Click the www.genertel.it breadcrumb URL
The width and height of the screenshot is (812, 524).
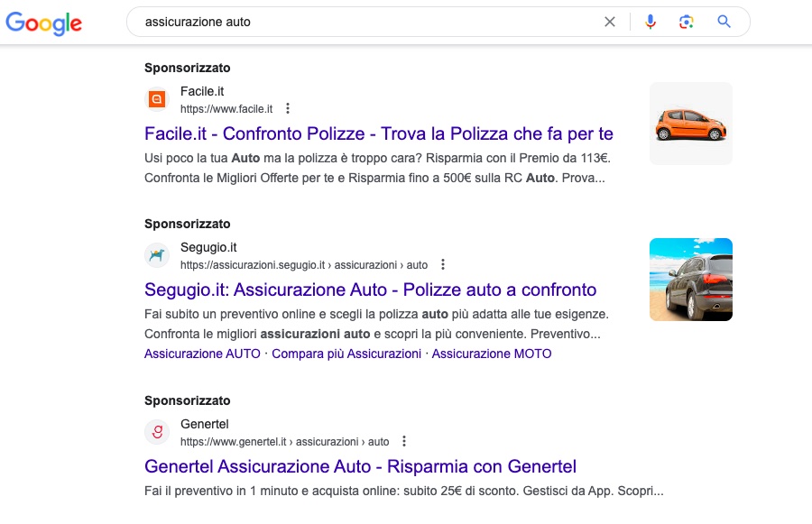[x=285, y=442]
